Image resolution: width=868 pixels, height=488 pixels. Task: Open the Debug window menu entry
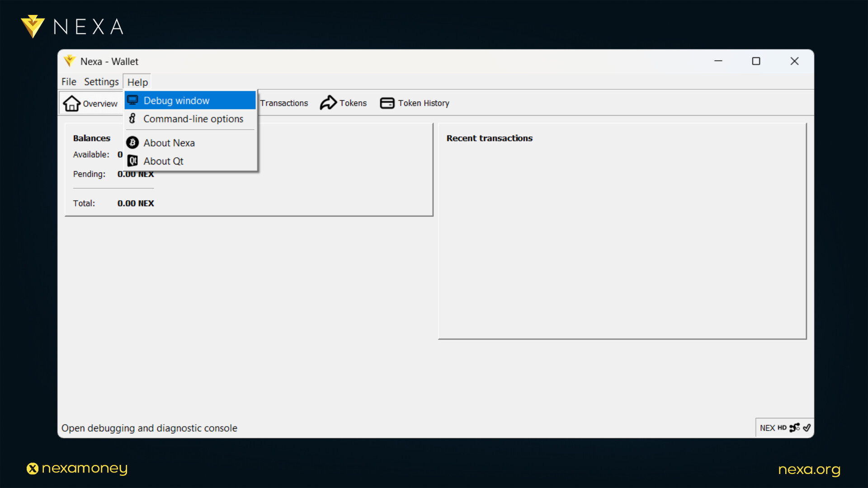click(190, 100)
